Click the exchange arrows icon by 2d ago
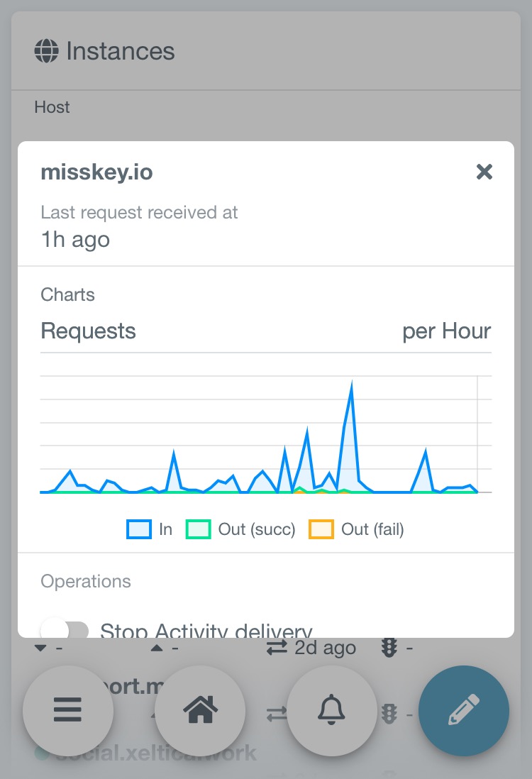Viewport: 532px width, 779px height. point(277,647)
